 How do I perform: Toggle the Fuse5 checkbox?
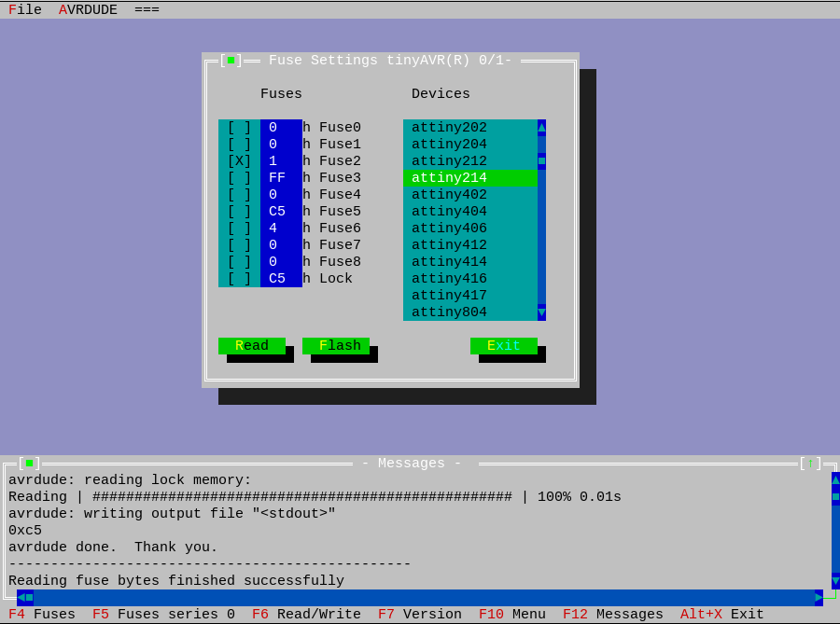pyautogui.click(x=239, y=212)
